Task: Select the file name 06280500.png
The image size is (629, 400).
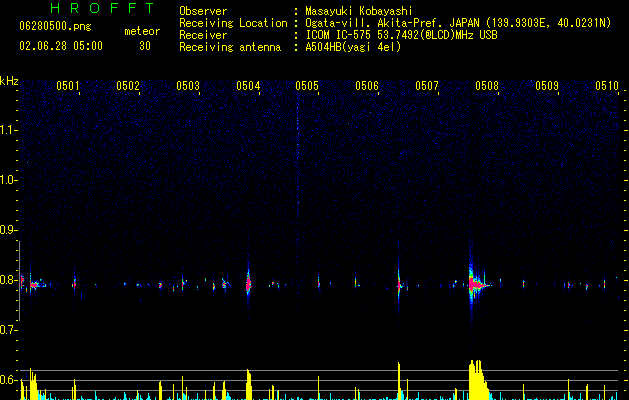Action: (55, 27)
